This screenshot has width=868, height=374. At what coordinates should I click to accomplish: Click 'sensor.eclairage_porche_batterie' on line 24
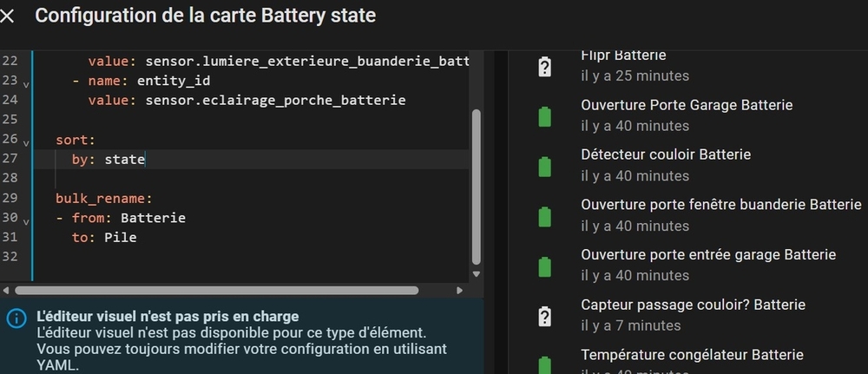click(x=276, y=100)
